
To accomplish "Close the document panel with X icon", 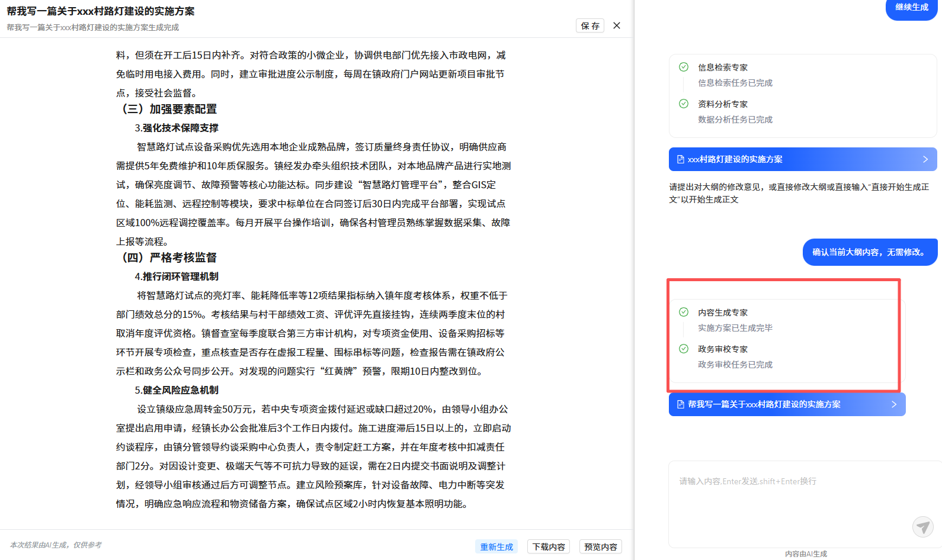I will point(617,25).
